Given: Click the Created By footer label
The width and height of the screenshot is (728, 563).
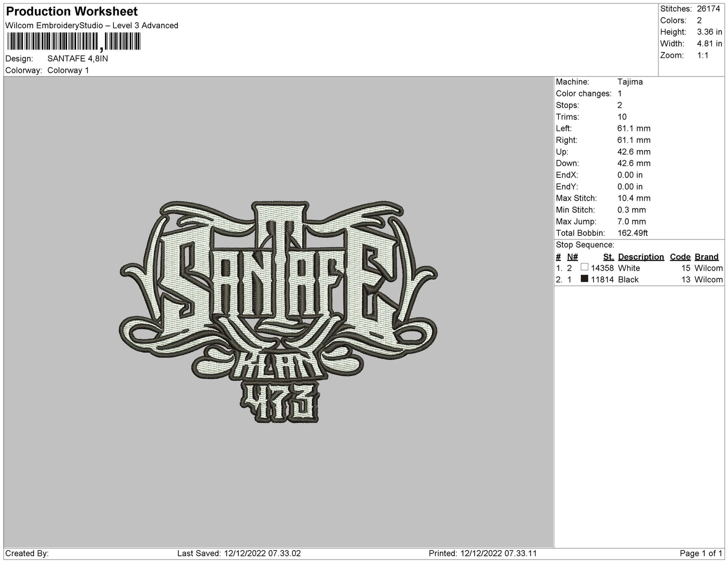Looking at the screenshot, I should pyautogui.click(x=27, y=553).
